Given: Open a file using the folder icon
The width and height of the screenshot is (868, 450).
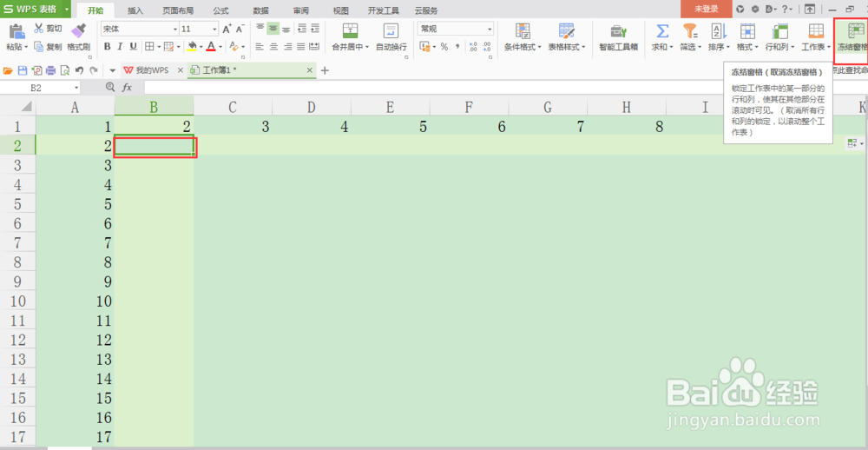Looking at the screenshot, I should tap(8, 70).
